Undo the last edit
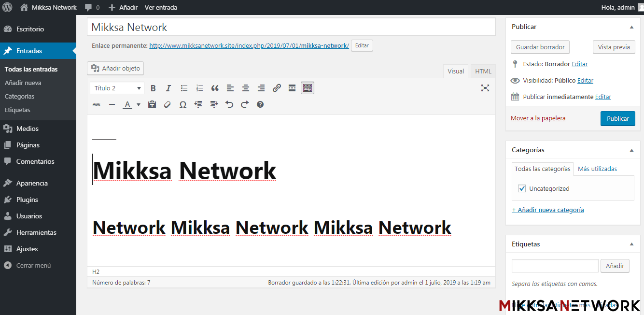 coord(229,104)
